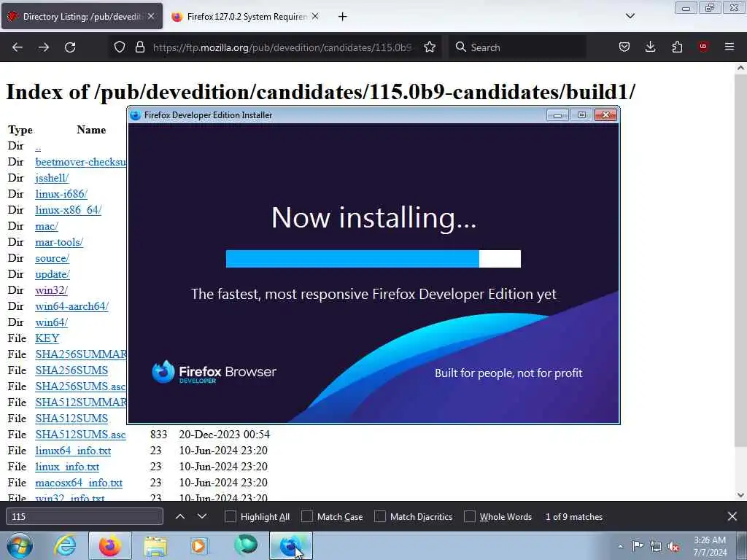Open the parent directory '..' link

[38, 146]
